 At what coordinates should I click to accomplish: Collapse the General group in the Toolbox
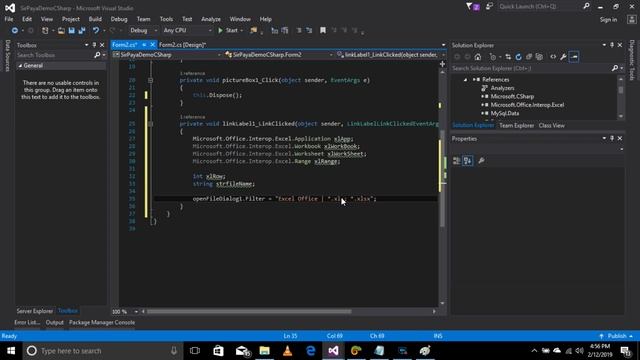click(20, 66)
